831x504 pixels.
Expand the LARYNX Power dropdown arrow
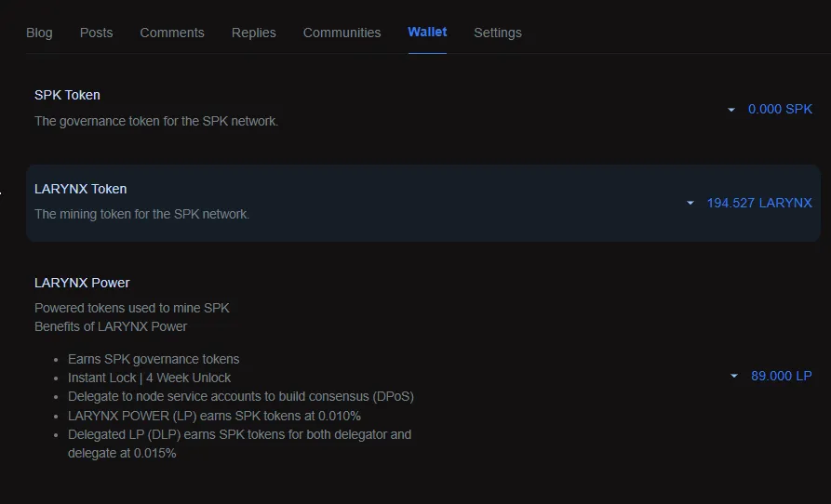coord(734,376)
